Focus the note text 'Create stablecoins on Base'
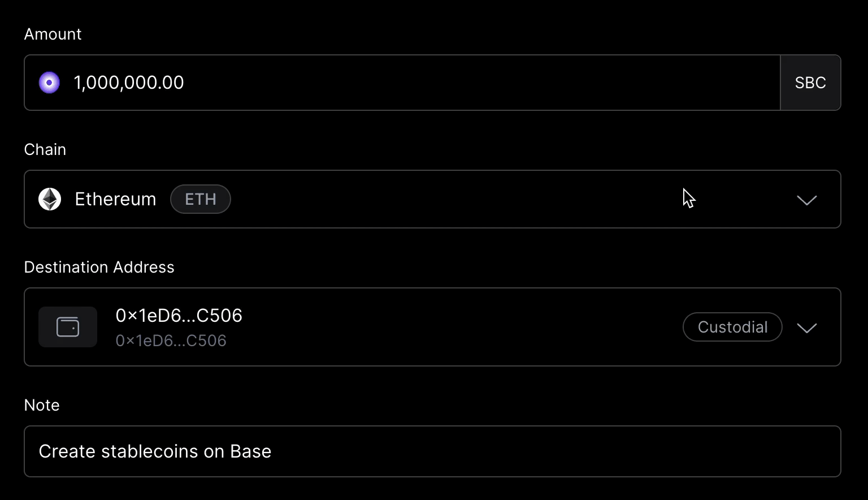The image size is (868, 500). tap(155, 451)
